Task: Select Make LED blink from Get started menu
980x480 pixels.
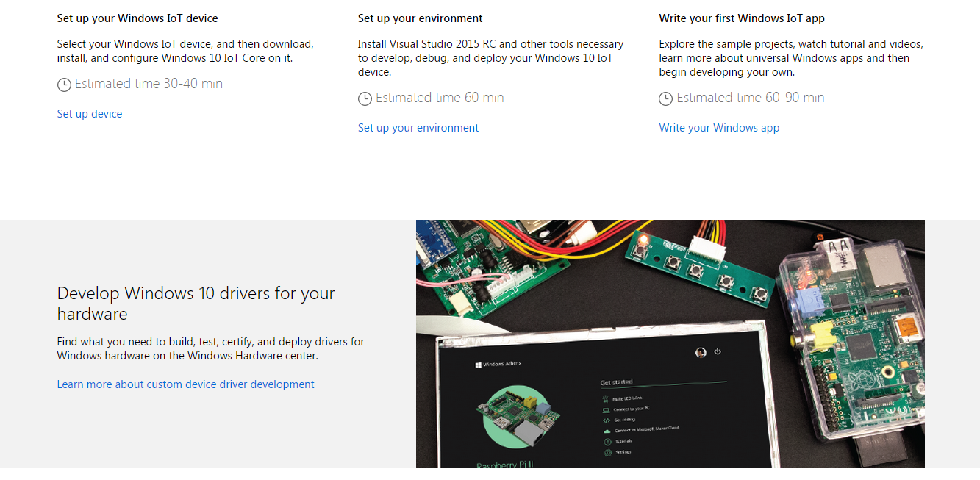Action: tap(629, 398)
